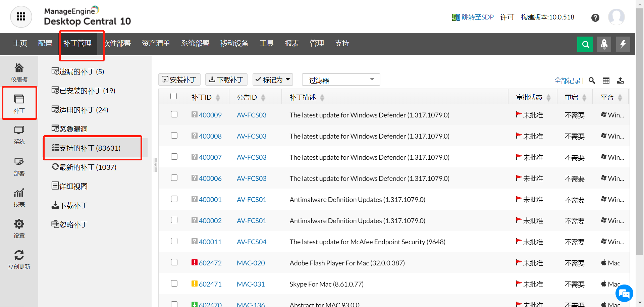Check the box for patch 400002
644x307 pixels.
coord(174,220)
